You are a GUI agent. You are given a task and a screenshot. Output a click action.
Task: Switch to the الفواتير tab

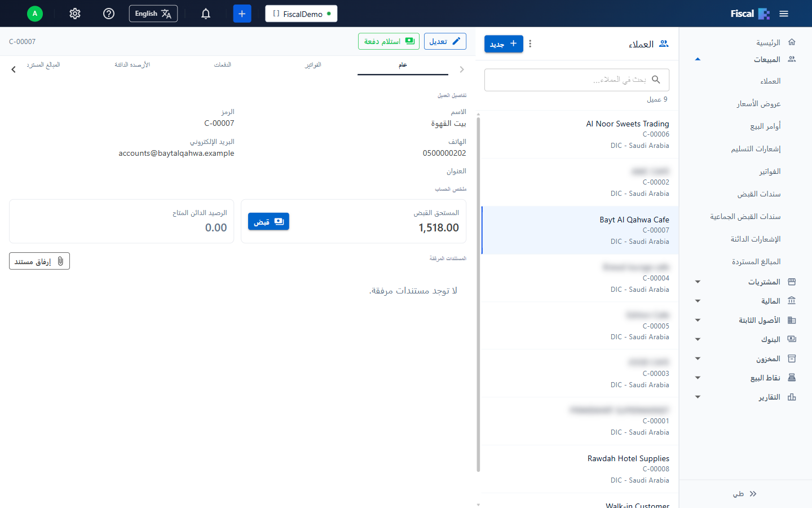point(313,65)
